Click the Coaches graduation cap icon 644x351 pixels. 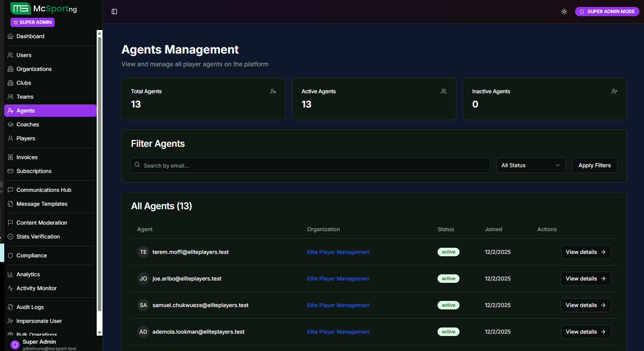10,124
